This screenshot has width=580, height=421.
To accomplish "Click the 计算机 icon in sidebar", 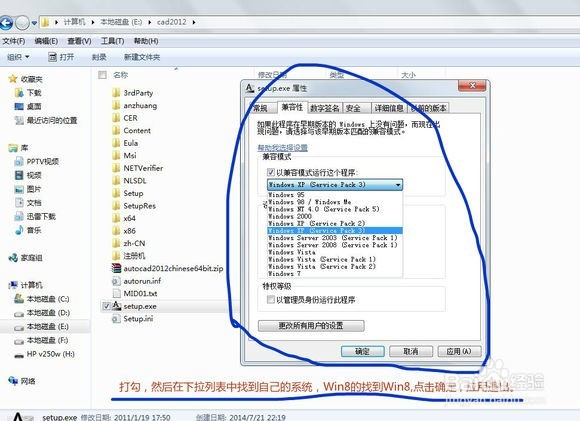I will [x=13, y=285].
